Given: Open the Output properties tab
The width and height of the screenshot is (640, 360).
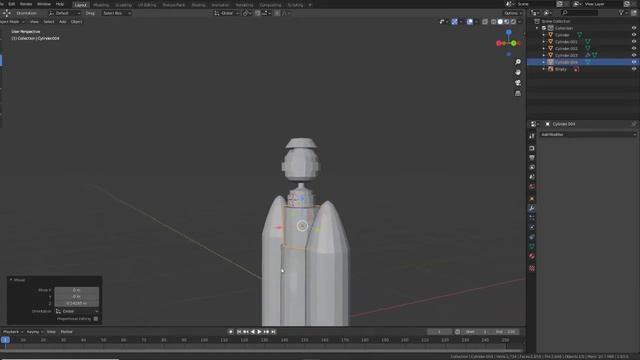Looking at the screenshot, I should pos(531,158).
